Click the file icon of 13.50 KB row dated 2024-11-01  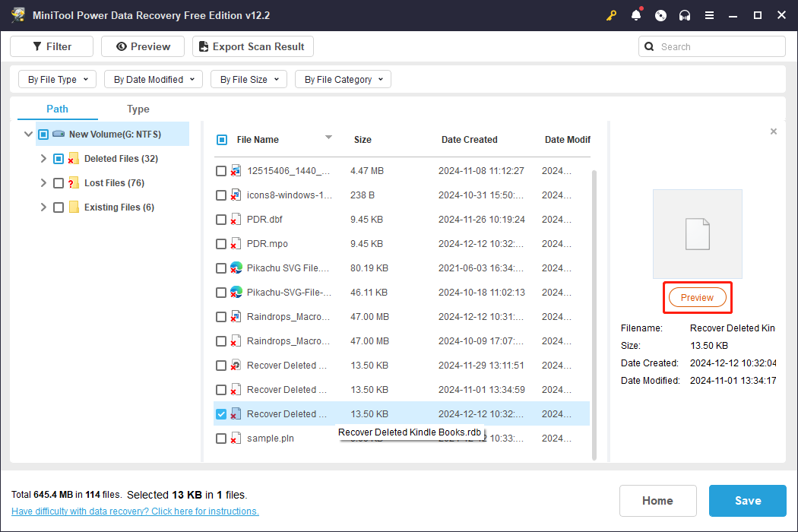pyautogui.click(x=236, y=389)
